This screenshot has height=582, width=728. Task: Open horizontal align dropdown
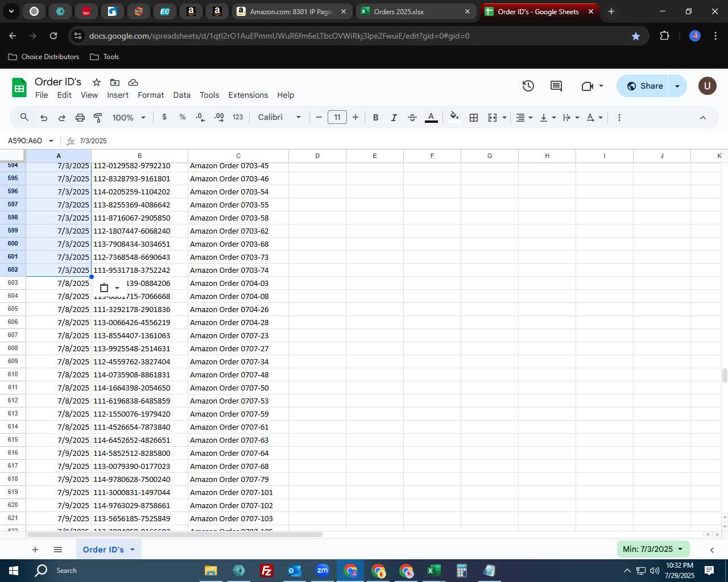click(x=524, y=117)
